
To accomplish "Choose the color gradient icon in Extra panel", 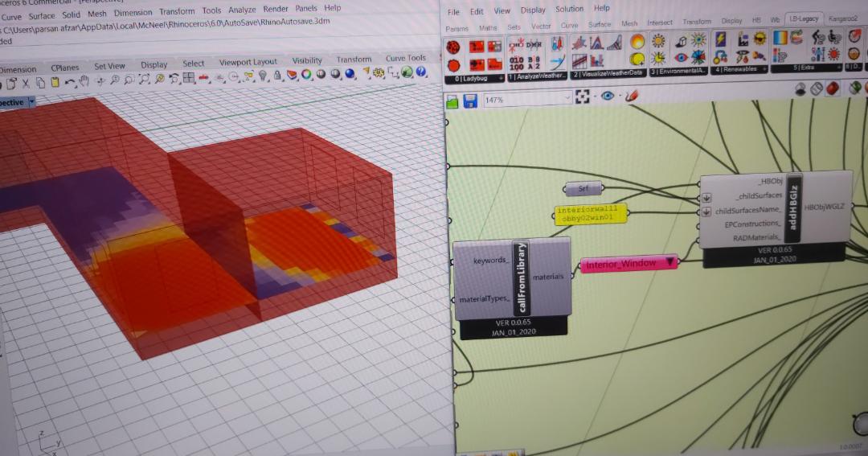I will (780, 37).
